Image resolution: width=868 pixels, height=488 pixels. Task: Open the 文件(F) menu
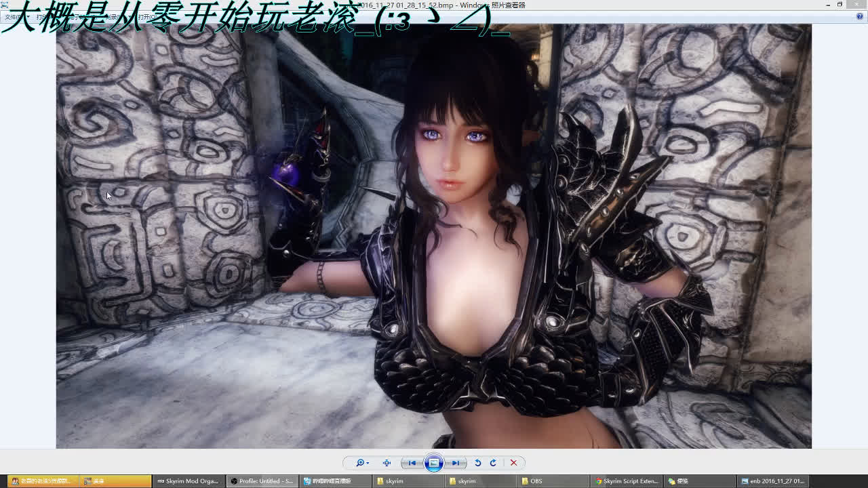point(10,17)
